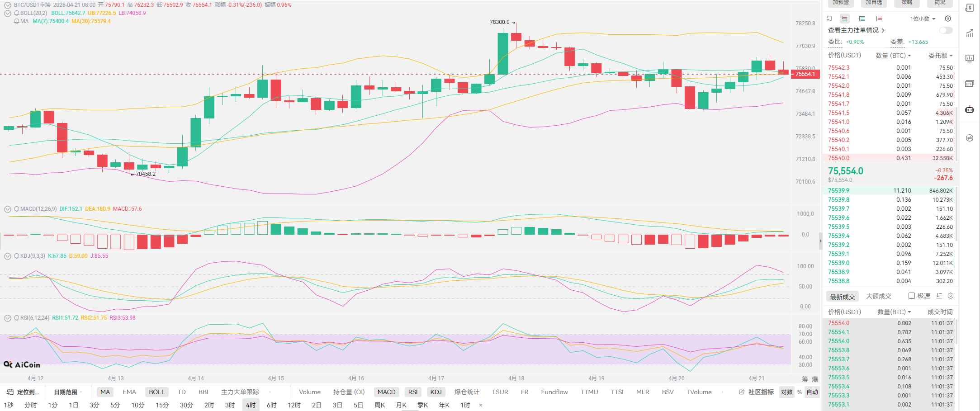Open the dollar bill icon in sidebar
This screenshot has width=980, height=411.
[969, 8]
